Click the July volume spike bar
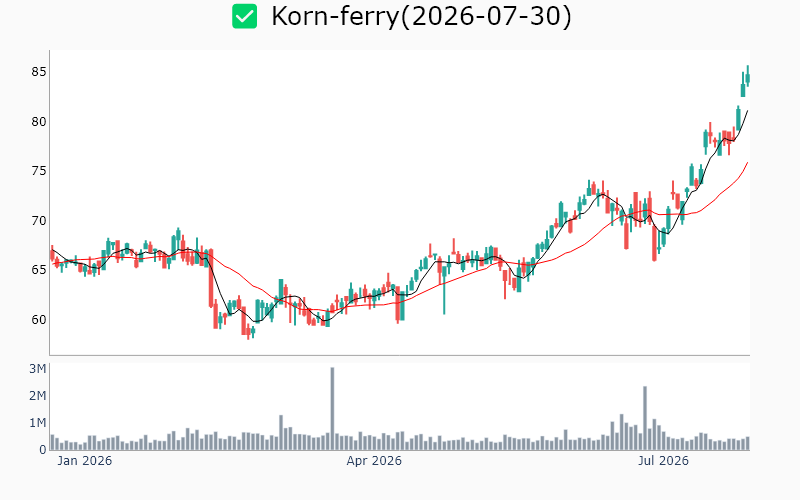The width and height of the screenshot is (800, 500). click(x=645, y=418)
